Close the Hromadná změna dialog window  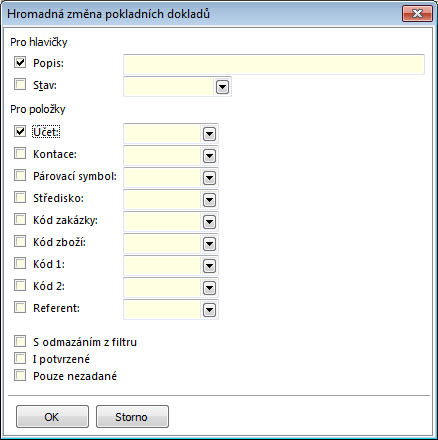pos(417,14)
